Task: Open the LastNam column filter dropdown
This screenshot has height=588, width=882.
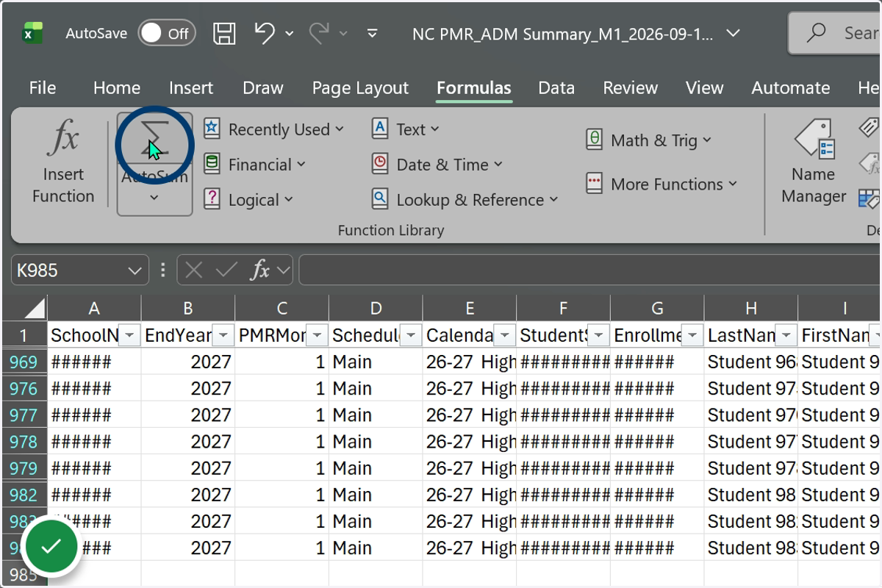Action: click(786, 336)
